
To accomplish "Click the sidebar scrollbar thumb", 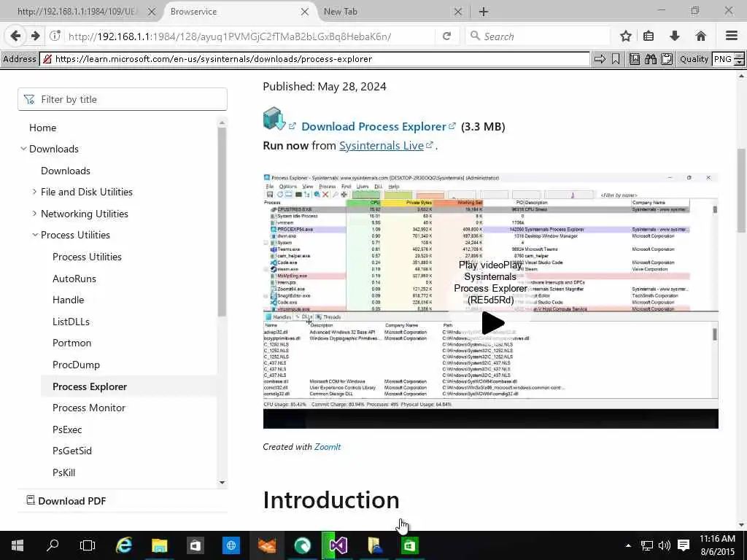I will [222, 222].
